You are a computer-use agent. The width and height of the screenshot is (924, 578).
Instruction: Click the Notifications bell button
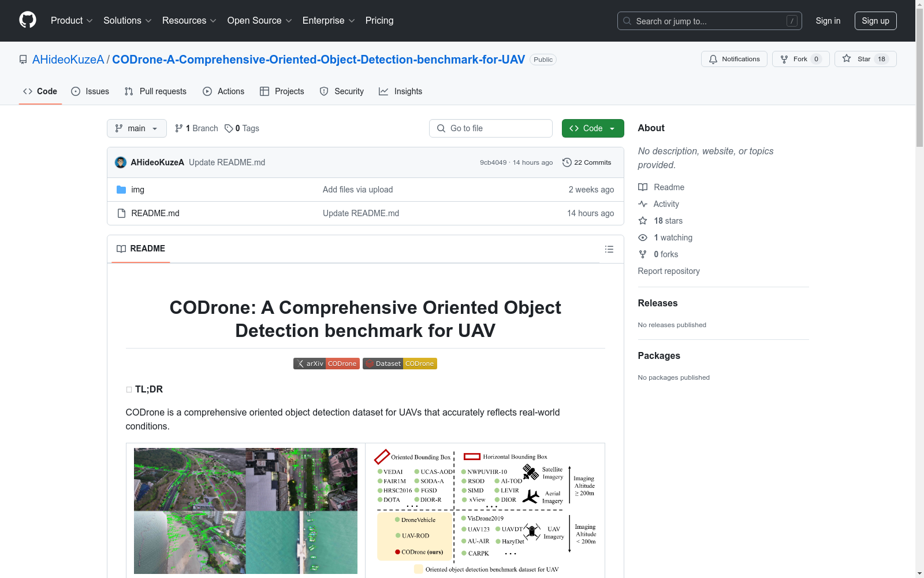click(734, 59)
